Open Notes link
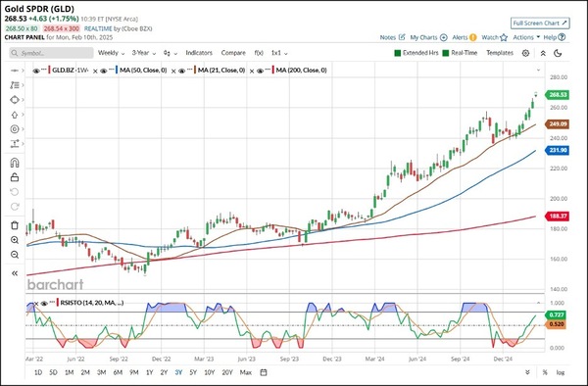 tap(392, 37)
